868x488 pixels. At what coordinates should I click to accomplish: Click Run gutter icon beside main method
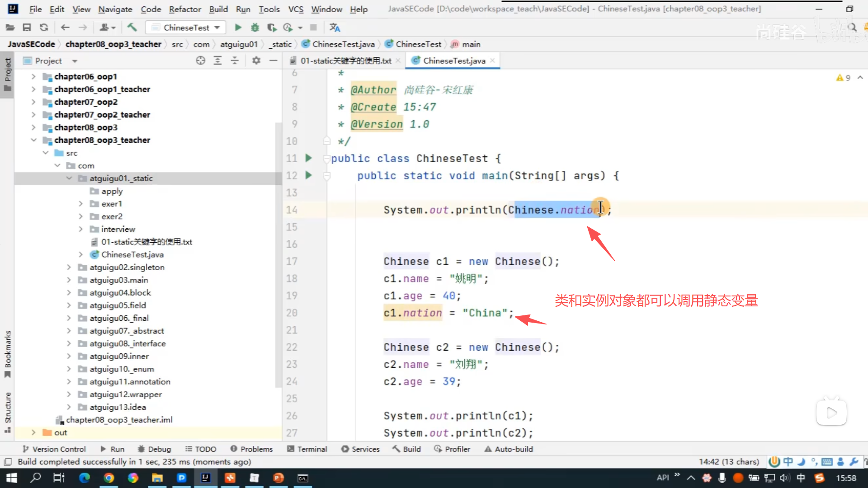click(x=309, y=175)
